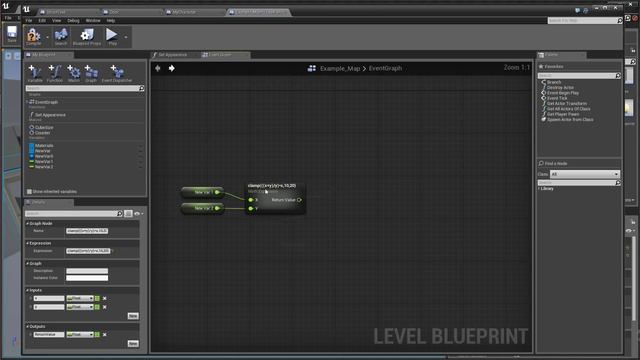Remove the second input with its X
This screenshot has height=360, width=640.
pos(104,307)
